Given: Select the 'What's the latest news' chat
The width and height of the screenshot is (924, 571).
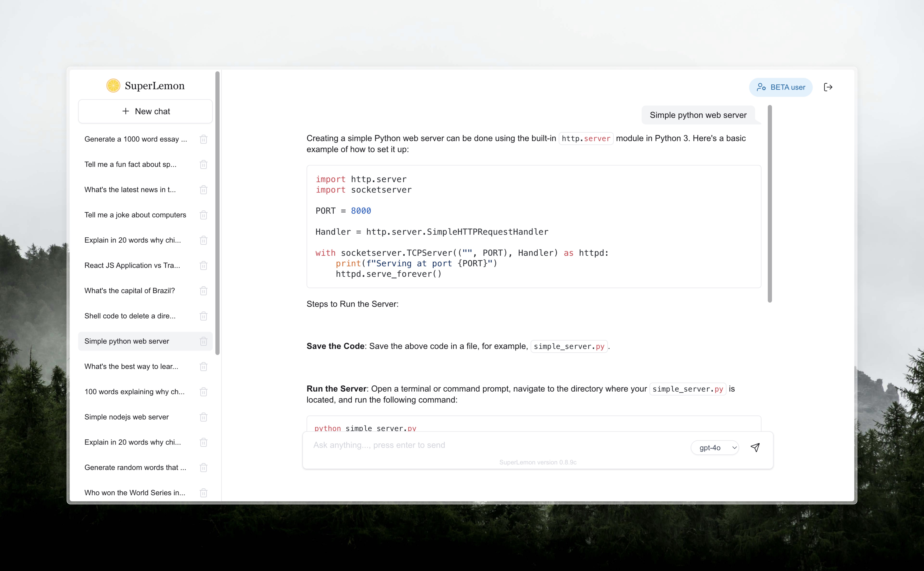Looking at the screenshot, I should pos(130,190).
